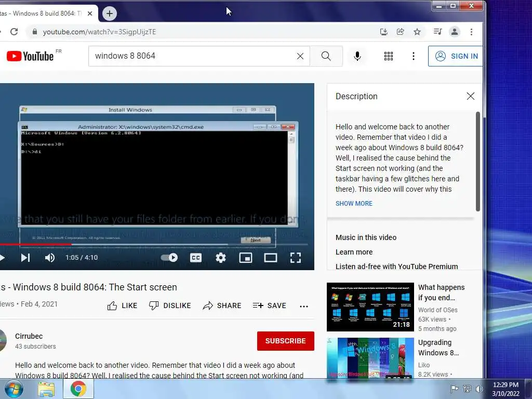Click the install app icon in the address bar

[x=383, y=32]
